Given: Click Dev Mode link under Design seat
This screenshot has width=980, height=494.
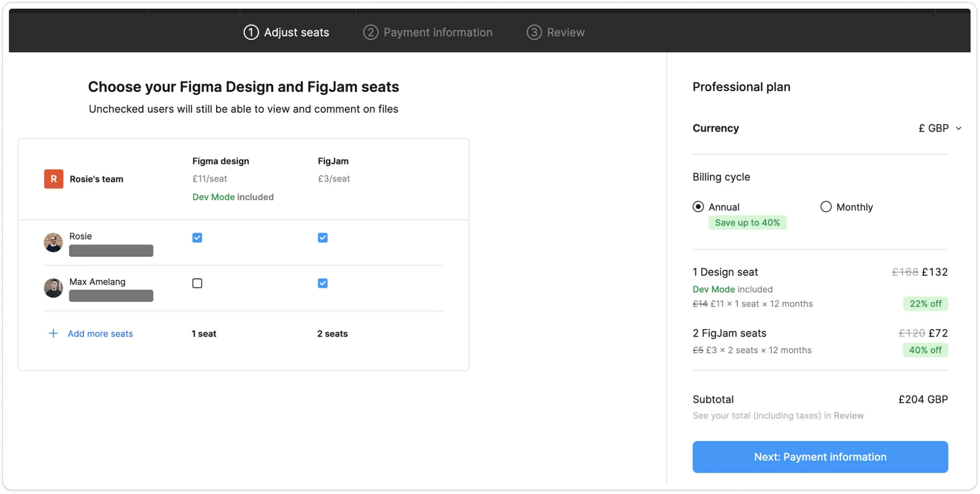Looking at the screenshot, I should tap(714, 289).
